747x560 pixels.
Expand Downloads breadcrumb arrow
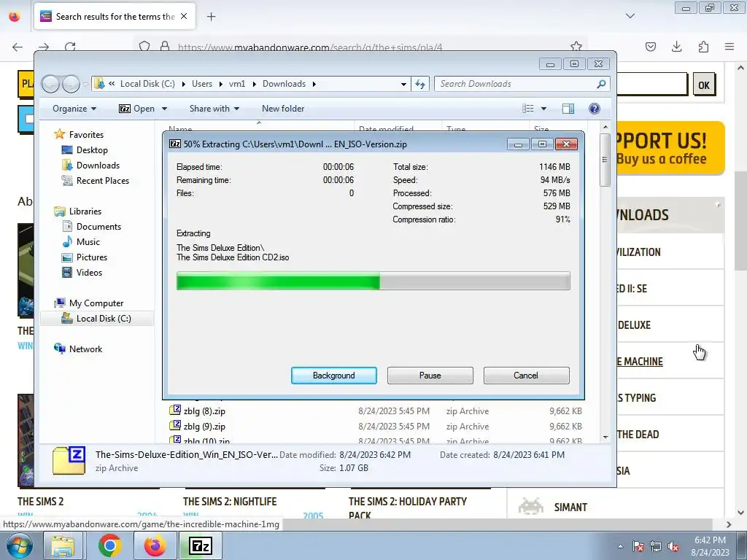point(314,84)
